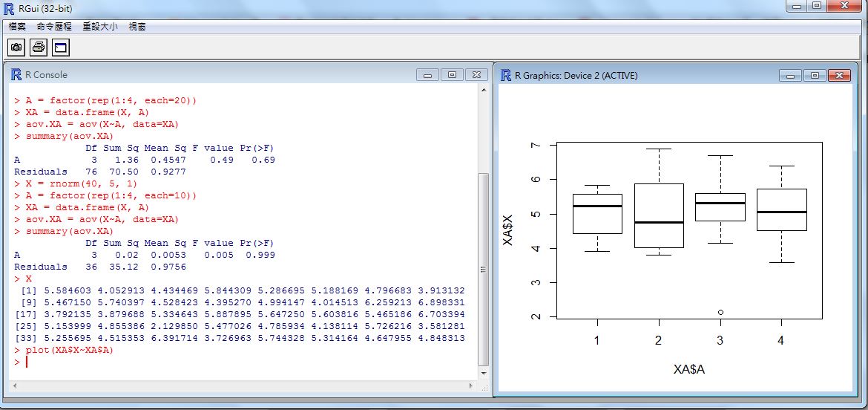This screenshot has width=868, height=410.
Task: Open the 視窗 menu
Action: tap(137, 26)
